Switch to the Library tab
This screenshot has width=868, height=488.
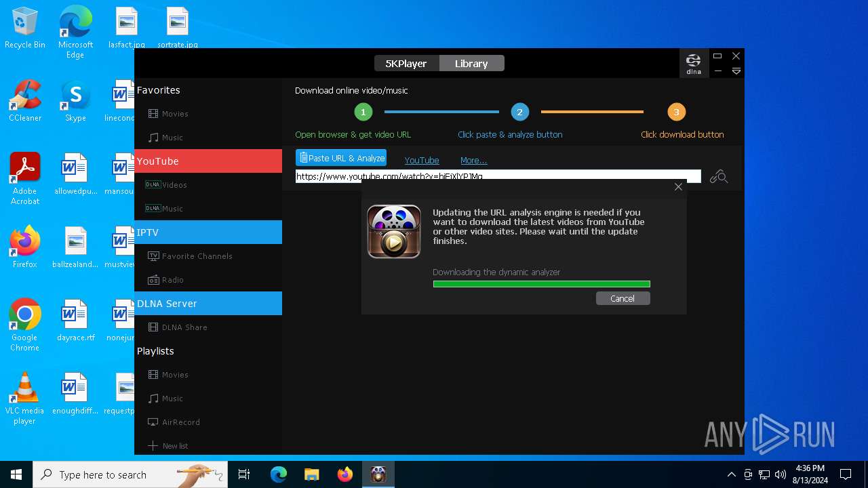click(x=471, y=64)
